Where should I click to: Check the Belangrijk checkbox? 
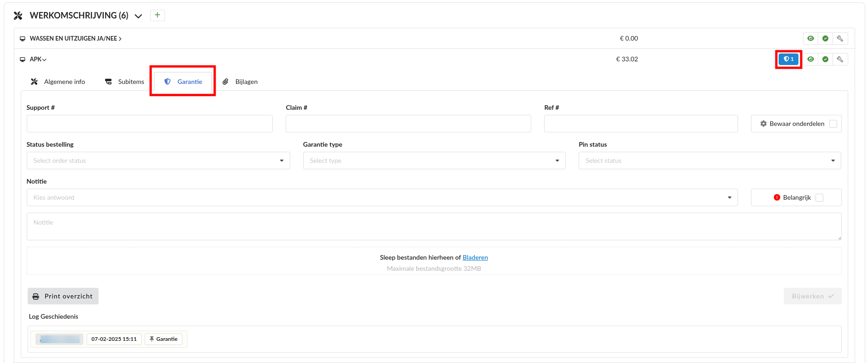[819, 197]
